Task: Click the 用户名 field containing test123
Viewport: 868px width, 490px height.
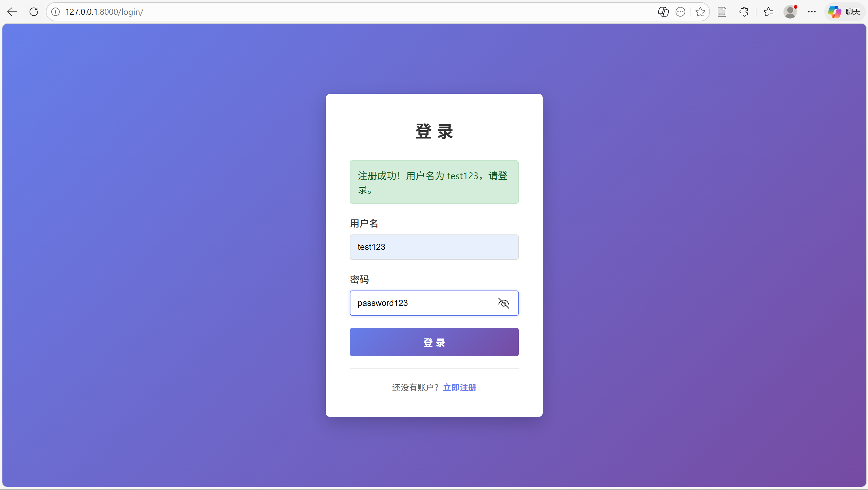Action: pyautogui.click(x=434, y=247)
